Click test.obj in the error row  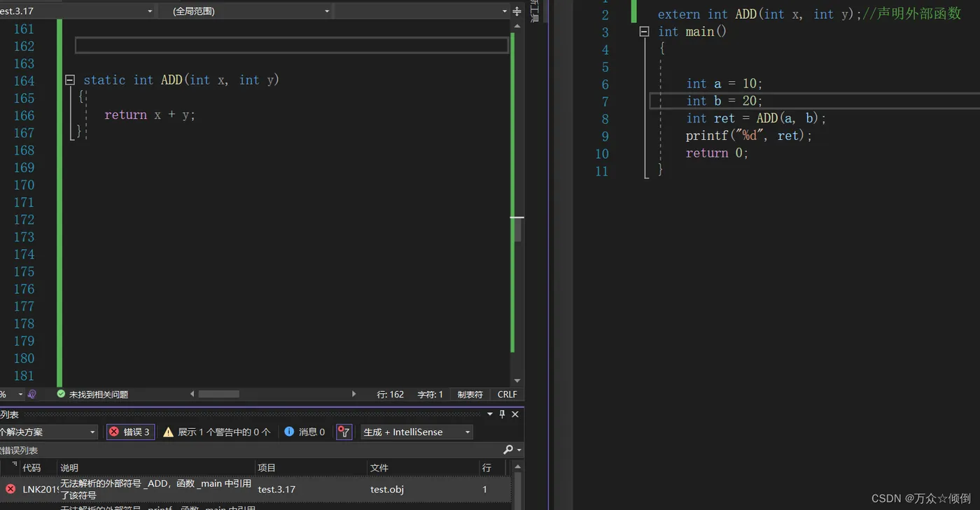[x=387, y=489]
